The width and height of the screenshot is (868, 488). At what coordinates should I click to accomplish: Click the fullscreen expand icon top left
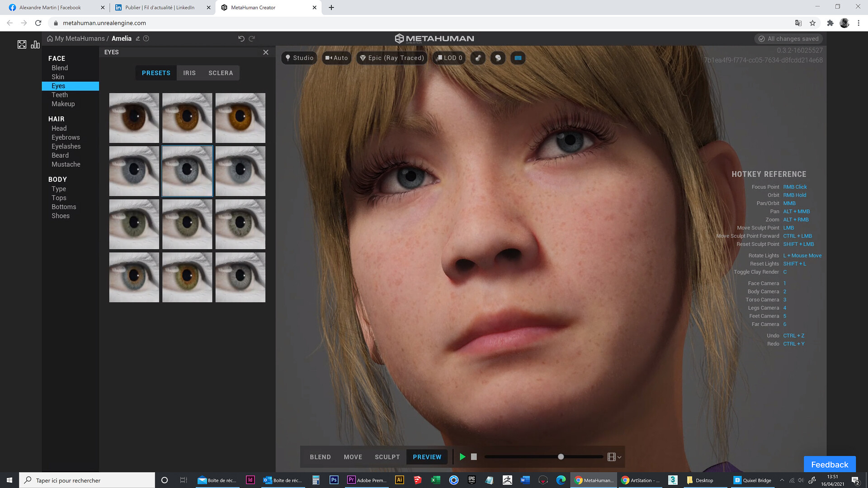pos(22,44)
